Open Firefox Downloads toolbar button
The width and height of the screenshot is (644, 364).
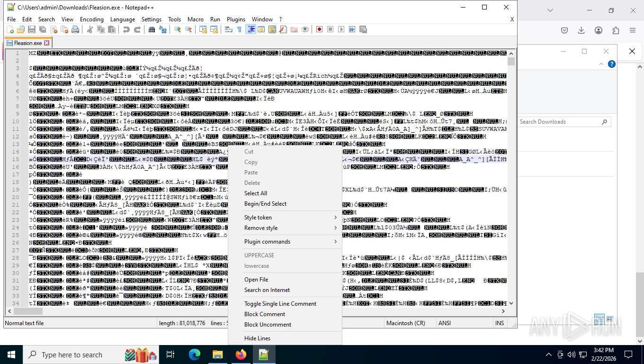tap(581, 30)
